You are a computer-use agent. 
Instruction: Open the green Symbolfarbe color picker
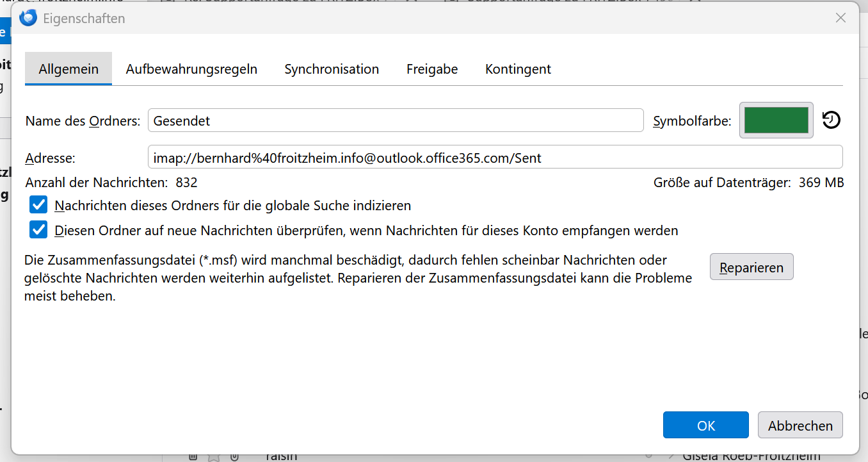[x=776, y=120]
